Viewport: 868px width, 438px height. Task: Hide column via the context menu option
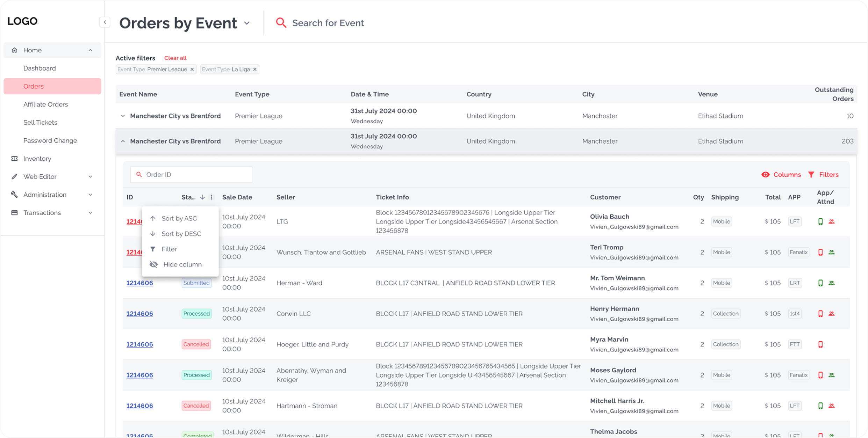pyautogui.click(x=182, y=264)
